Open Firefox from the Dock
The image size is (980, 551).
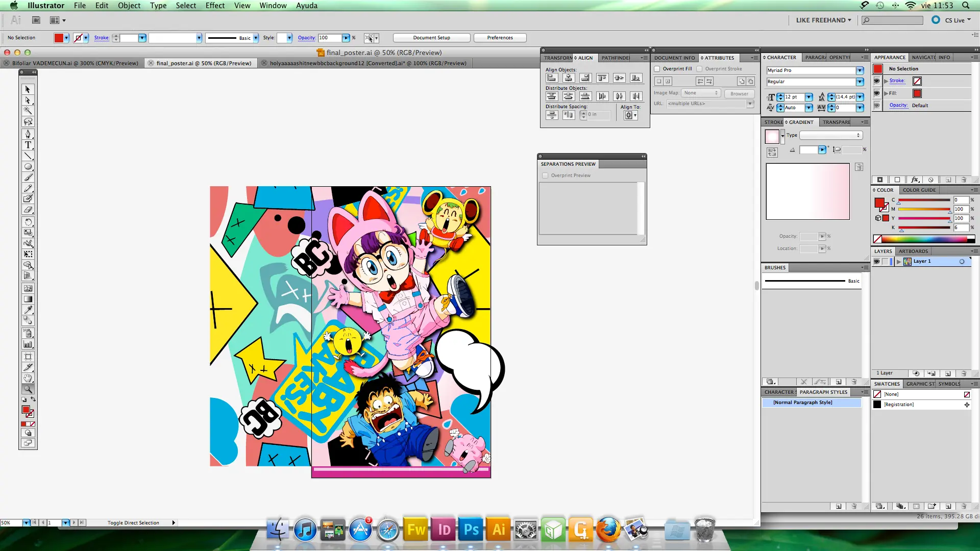[x=608, y=530]
